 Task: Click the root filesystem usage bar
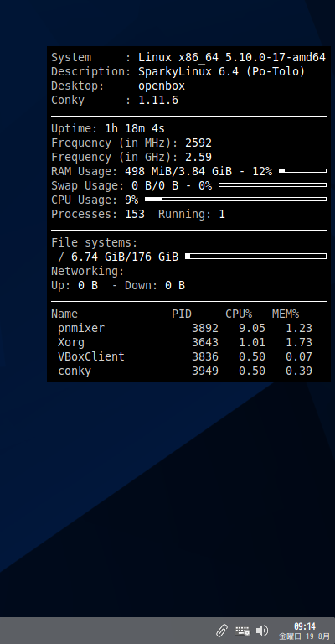tap(256, 257)
